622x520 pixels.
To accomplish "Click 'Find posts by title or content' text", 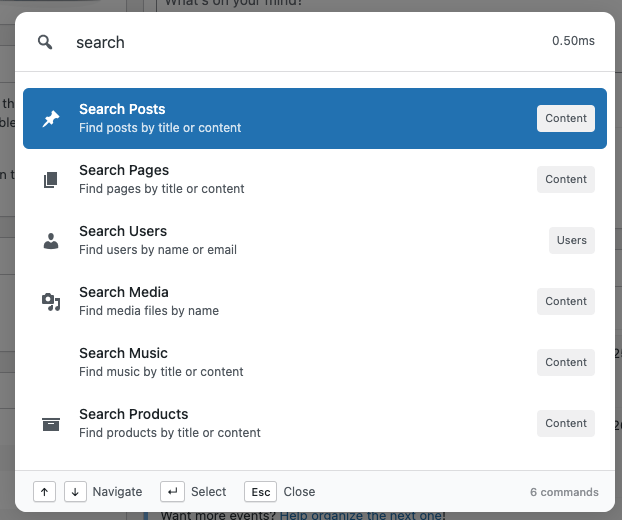I will [x=160, y=128].
